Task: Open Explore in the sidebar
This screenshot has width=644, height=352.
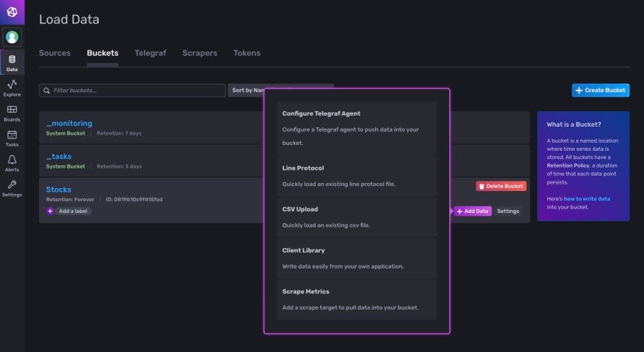Action: (12, 88)
